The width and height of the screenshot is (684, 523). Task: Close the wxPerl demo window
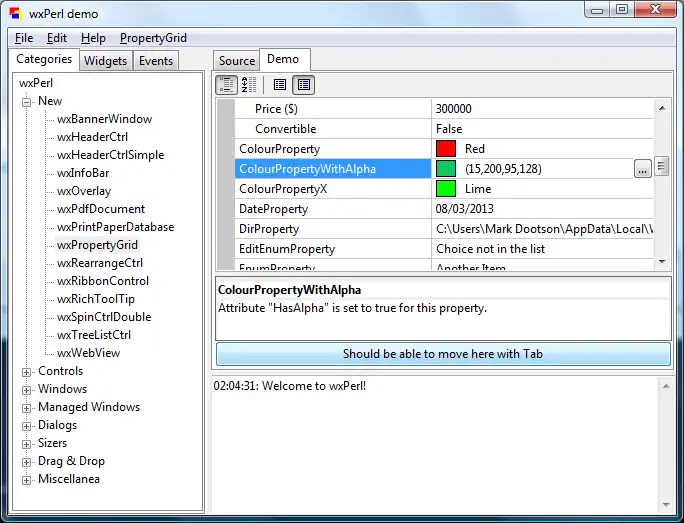point(655,10)
